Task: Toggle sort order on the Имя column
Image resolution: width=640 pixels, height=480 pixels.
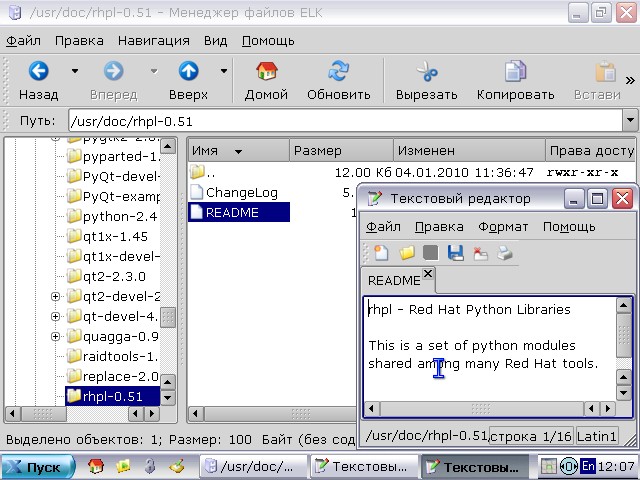Action: point(238,151)
